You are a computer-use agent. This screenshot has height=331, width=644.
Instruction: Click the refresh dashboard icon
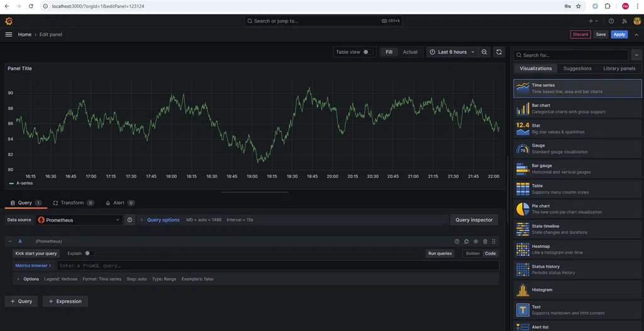(499, 52)
